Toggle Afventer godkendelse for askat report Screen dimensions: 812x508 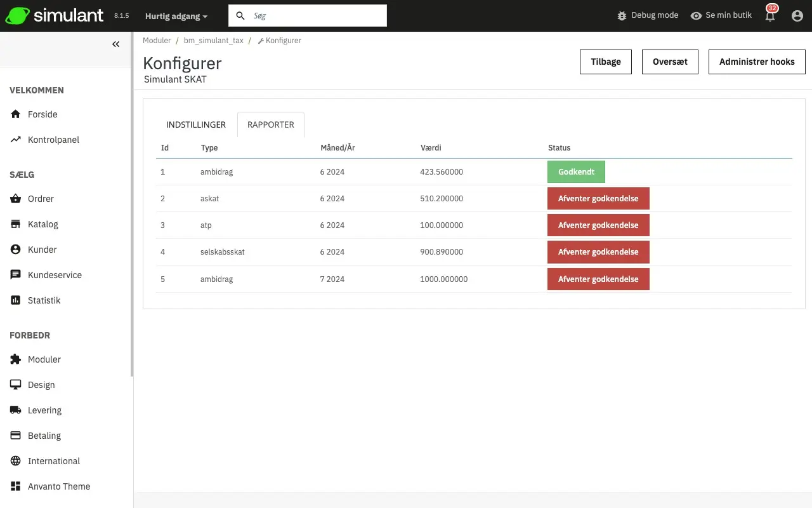(x=598, y=199)
